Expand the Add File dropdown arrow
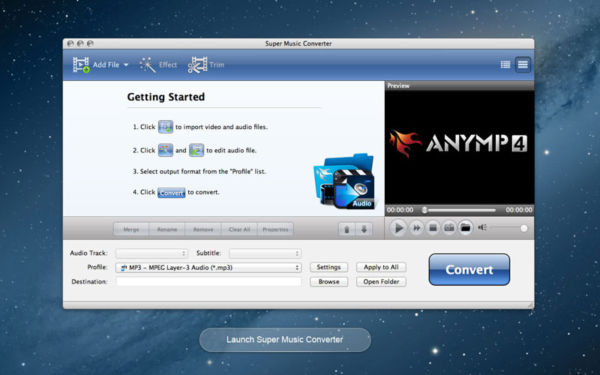600x375 pixels. tap(126, 65)
